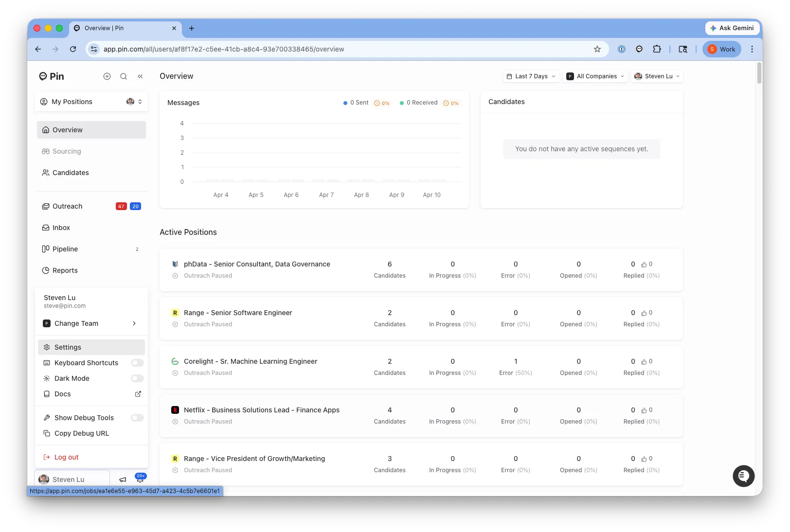Image resolution: width=790 pixels, height=532 pixels.
Task: Click the add new plus-circle icon
Action: pos(107,76)
